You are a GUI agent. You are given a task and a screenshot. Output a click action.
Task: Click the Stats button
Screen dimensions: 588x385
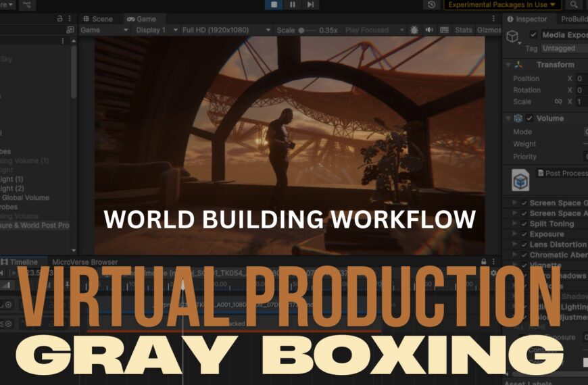(464, 30)
